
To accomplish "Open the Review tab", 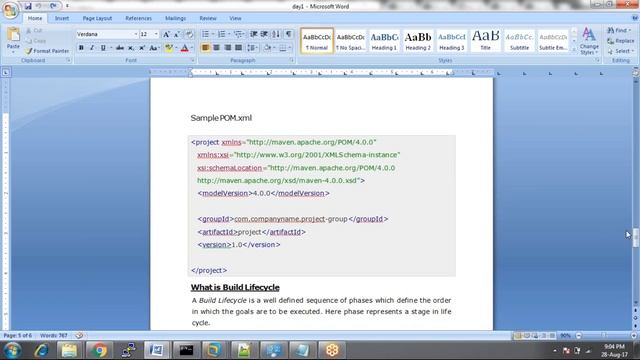I will 208,18.
